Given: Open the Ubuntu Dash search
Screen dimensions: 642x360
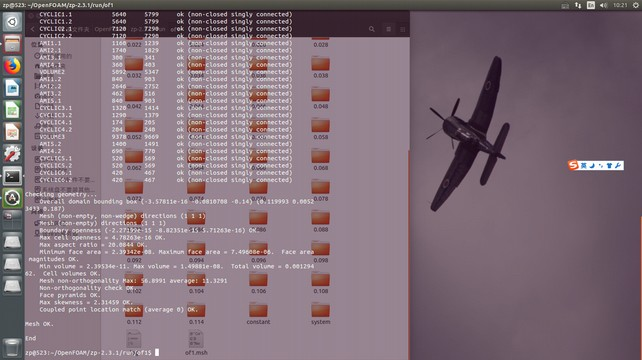Looking at the screenshot, I should tap(12, 22).
